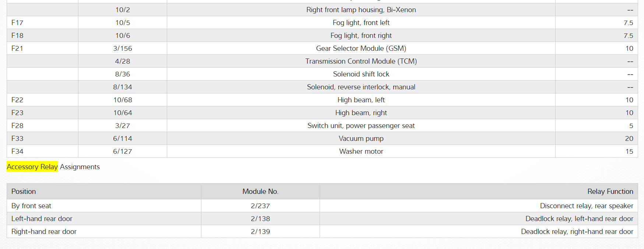644x249 pixels.
Task: Click the High beam, right entry
Action: pyautogui.click(x=361, y=113)
